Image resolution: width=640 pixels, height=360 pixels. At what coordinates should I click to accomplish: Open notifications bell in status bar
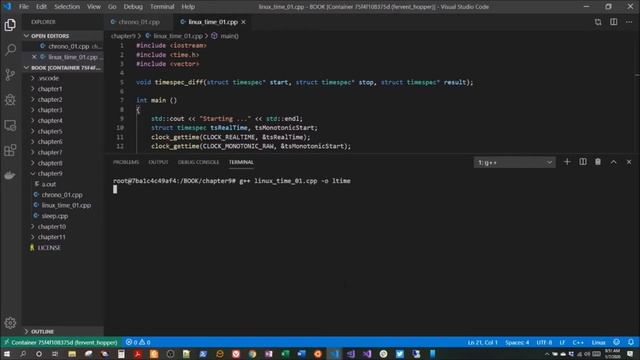point(631,342)
